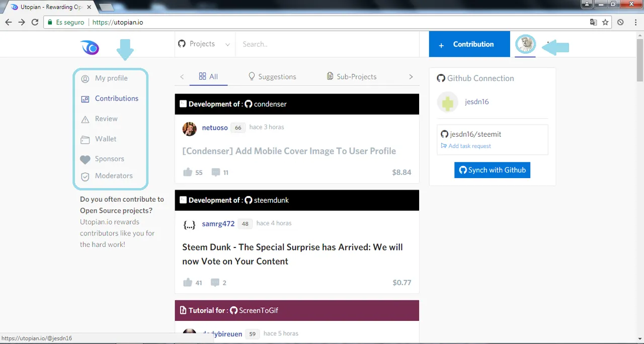
Task: Show previous tabs with left chevron
Action: [x=182, y=77]
